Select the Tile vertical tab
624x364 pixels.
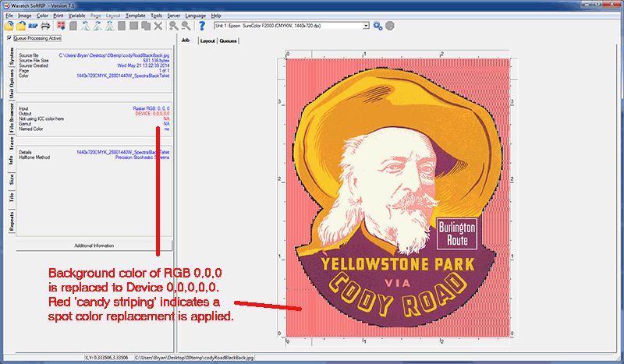click(x=12, y=197)
